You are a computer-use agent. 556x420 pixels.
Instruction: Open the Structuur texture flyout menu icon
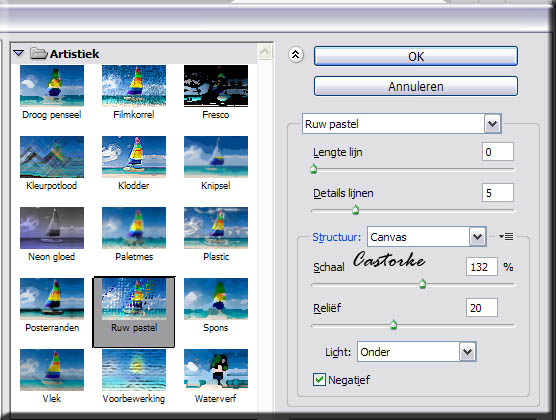[506, 236]
